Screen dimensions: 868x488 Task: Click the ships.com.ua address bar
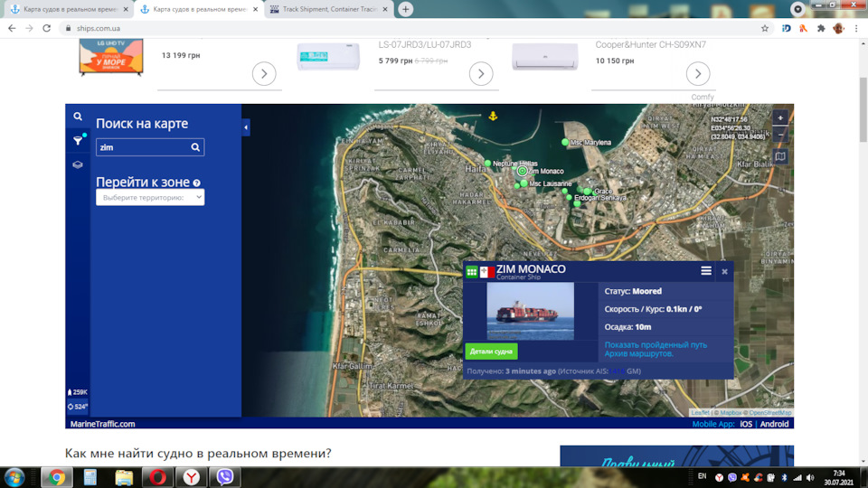pyautogui.click(x=410, y=28)
